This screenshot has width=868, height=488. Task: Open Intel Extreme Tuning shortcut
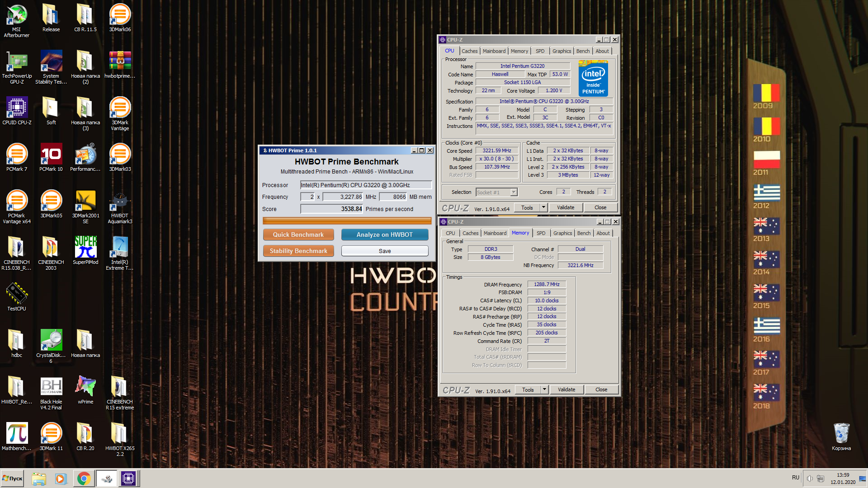pyautogui.click(x=120, y=253)
